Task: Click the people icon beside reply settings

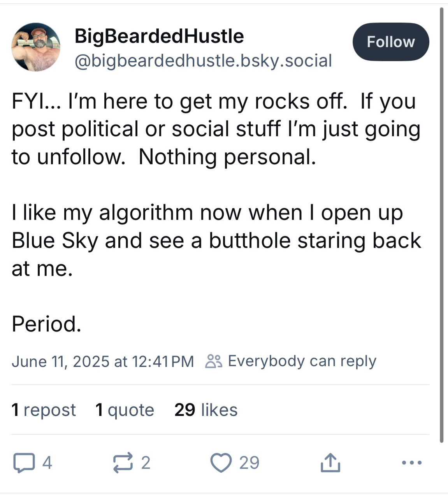Action: [x=214, y=361]
